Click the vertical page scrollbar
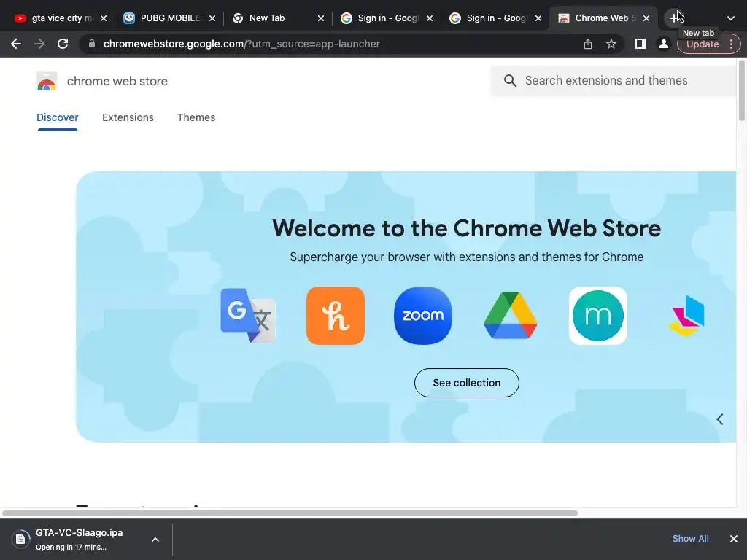Viewport: 747px width, 560px height. pyautogui.click(x=742, y=90)
